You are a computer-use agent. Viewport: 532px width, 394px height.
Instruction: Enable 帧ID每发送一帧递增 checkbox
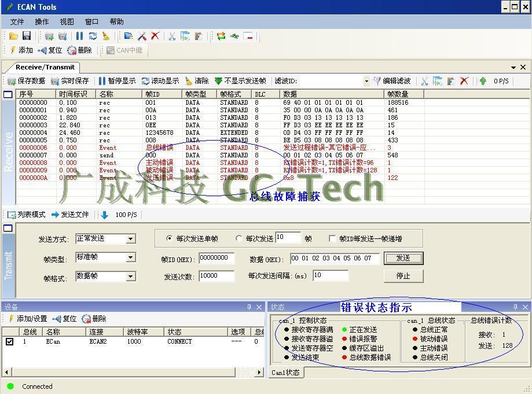click(332, 238)
